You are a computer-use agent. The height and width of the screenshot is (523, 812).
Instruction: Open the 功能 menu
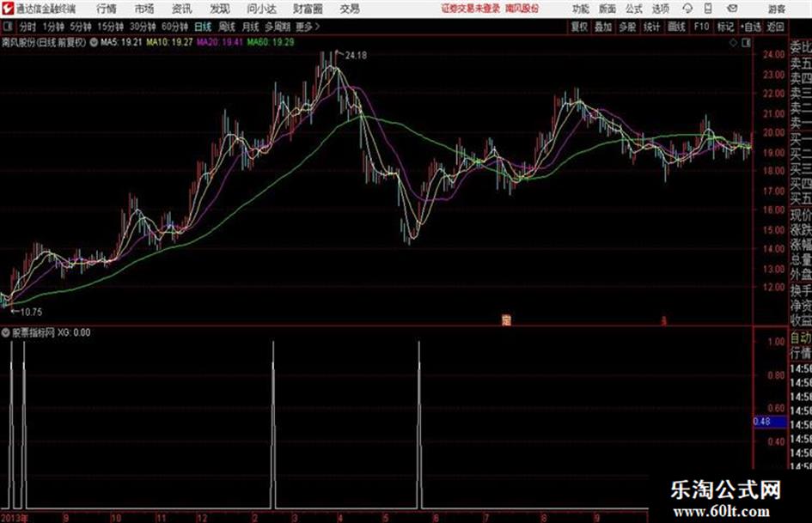click(581, 9)
